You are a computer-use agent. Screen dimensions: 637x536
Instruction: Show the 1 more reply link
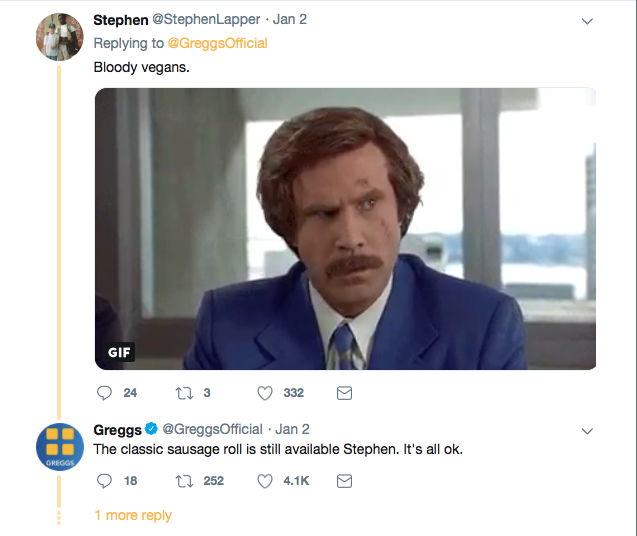coord(132,515)
